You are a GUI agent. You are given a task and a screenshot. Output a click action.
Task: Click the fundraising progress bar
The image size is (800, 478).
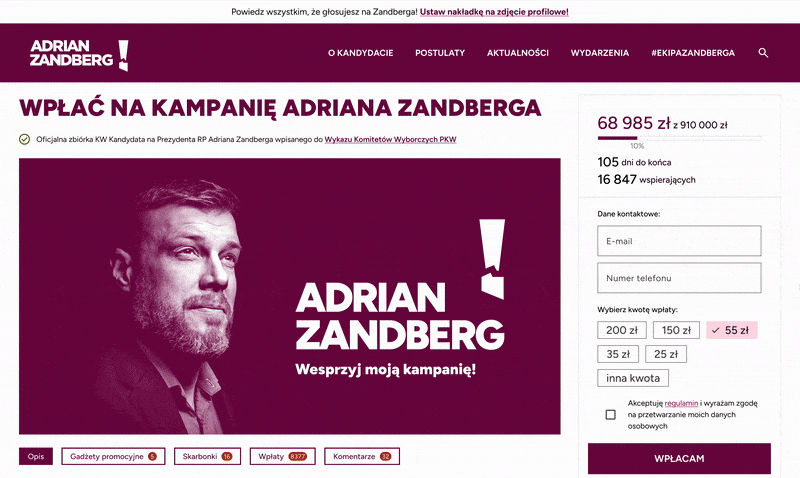(679, 138)
